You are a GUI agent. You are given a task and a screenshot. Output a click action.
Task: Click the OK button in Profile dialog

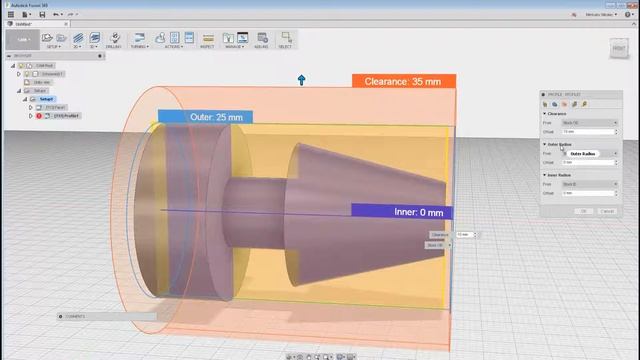[584, 211]
